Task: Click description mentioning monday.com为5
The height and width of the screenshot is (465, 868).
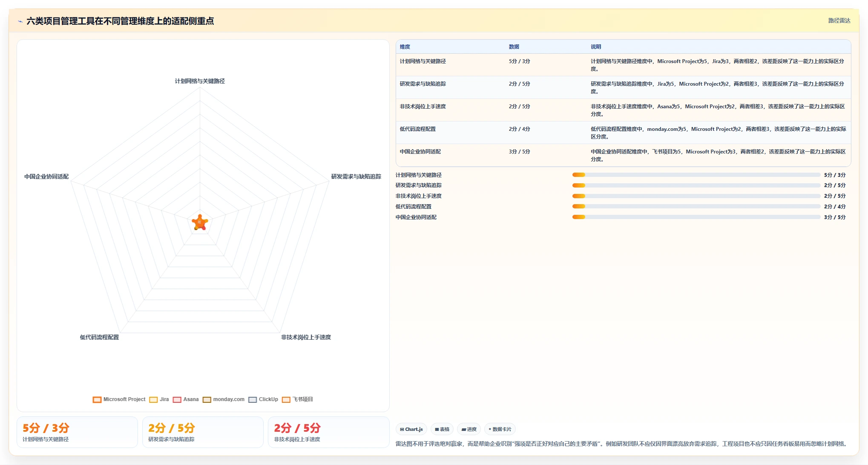Action: point(718,133)
